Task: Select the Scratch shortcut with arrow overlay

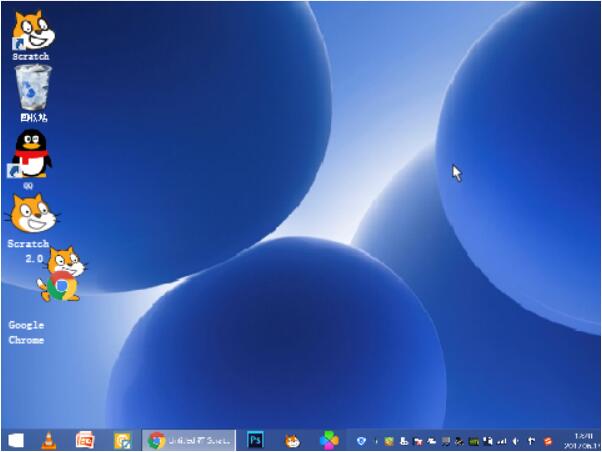Action: (x=32, y=35)
